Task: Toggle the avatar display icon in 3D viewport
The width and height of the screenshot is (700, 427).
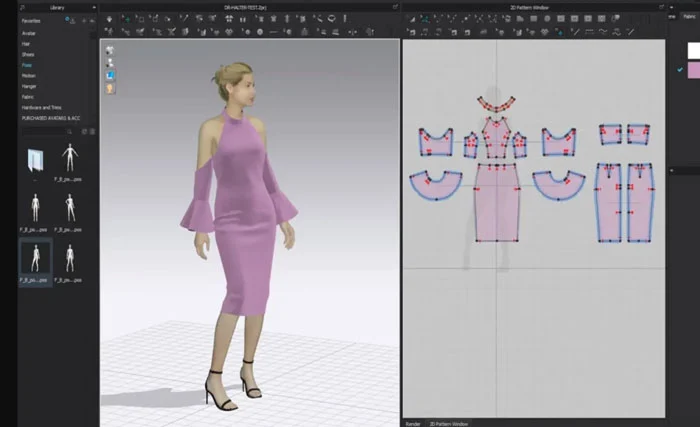Action: click(x=110, y=63)
